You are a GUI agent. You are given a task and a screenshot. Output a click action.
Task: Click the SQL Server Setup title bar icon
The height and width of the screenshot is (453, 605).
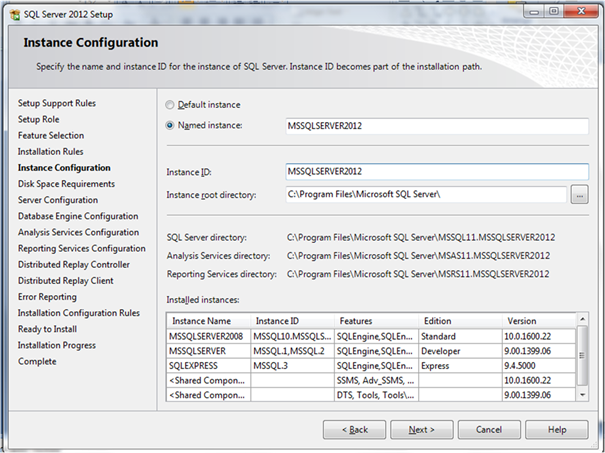(15, 15)
